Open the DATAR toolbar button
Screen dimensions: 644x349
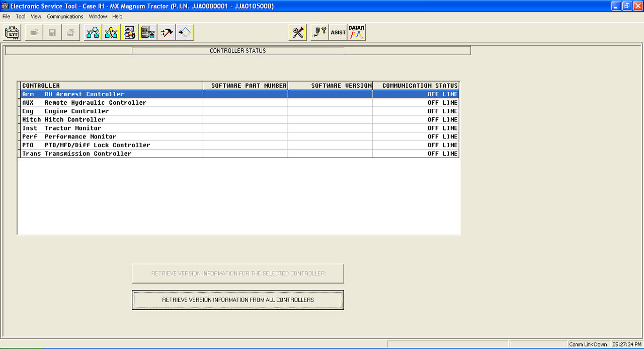coord(357,33)
